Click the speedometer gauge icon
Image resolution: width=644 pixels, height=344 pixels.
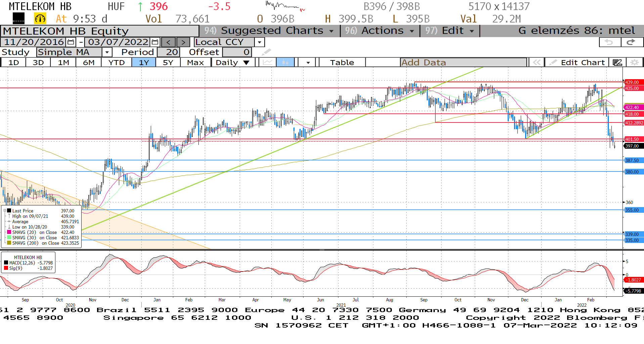[40, 19]
